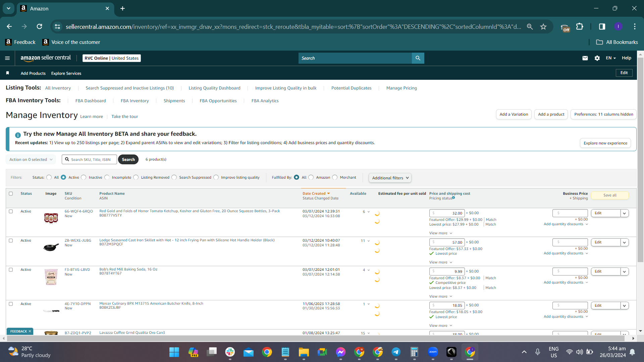The width and height of the screenshot is (644, 362).
Task: Click the Take the tour link
Action: [x=125, y=117]
